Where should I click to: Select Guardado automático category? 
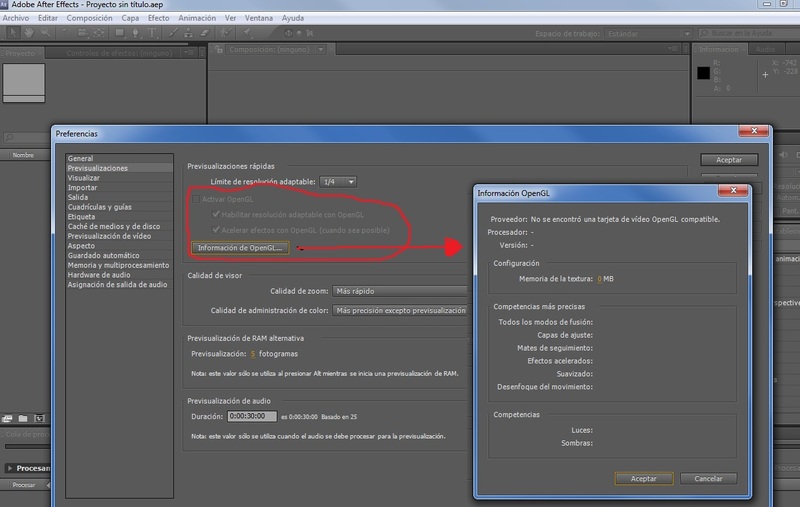(x=119, y=256)
